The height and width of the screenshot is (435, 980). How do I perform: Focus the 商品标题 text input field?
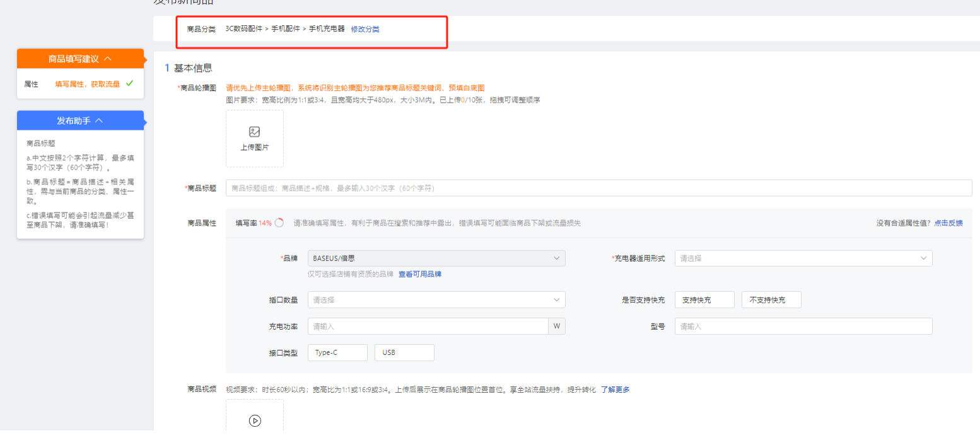(x=598, y=188)
